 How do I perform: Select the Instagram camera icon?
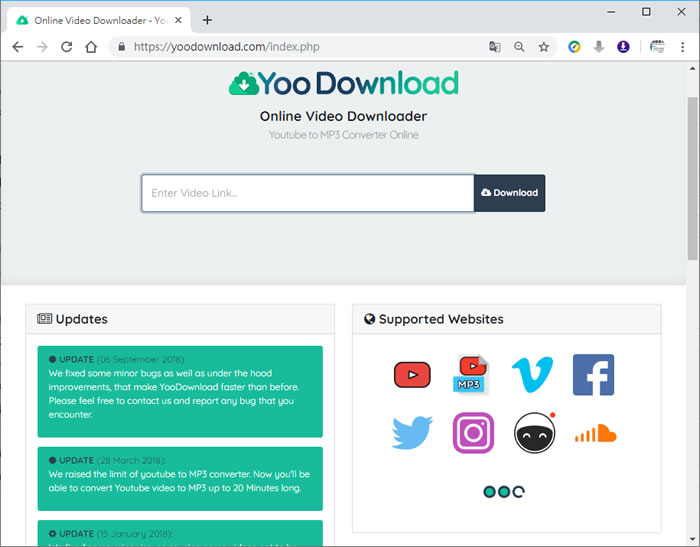click(473, 432)
